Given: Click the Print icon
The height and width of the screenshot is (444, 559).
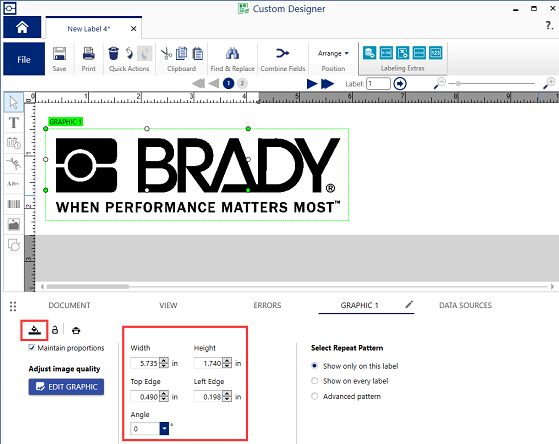Looking at the screenshot, I should click(x=88, y=54).
